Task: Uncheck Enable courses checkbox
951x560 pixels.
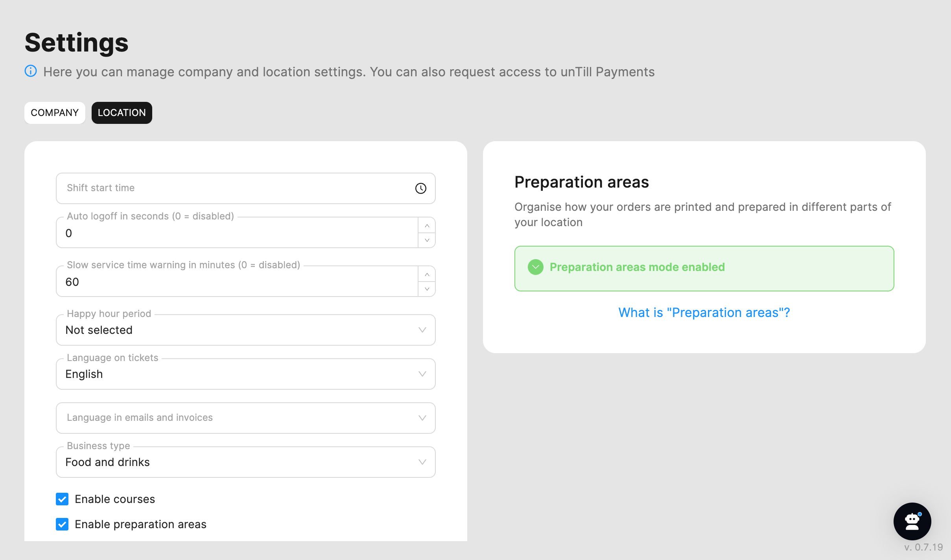Action: click(62, 499)
